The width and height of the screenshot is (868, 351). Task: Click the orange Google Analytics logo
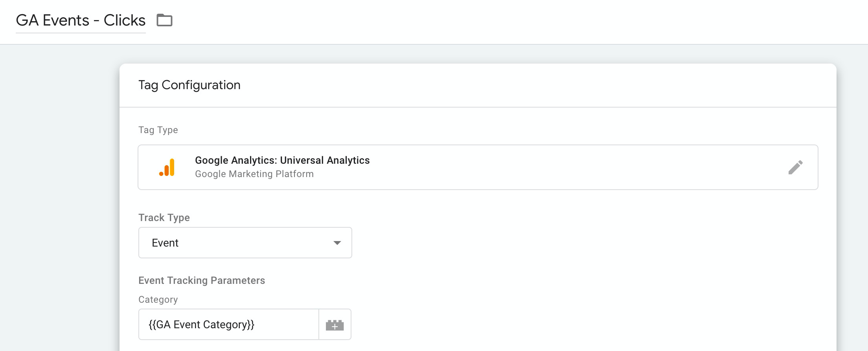(x=167, y=168)
